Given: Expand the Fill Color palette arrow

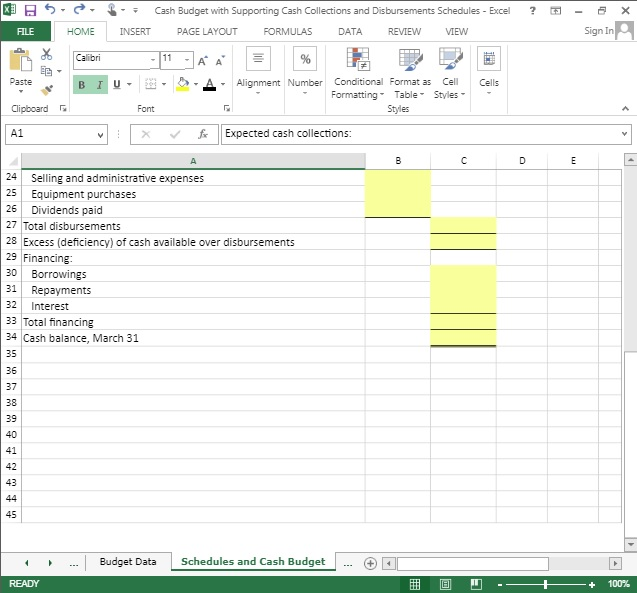Looking at the screenshot, I should (196, 84).
